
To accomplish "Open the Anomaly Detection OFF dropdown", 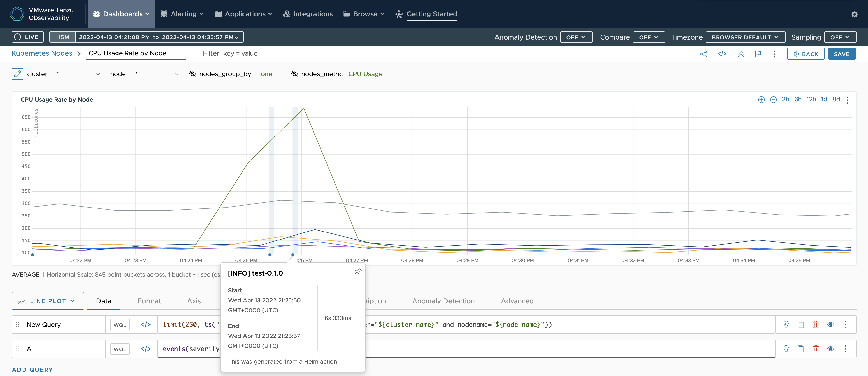I will click(576, 37).
